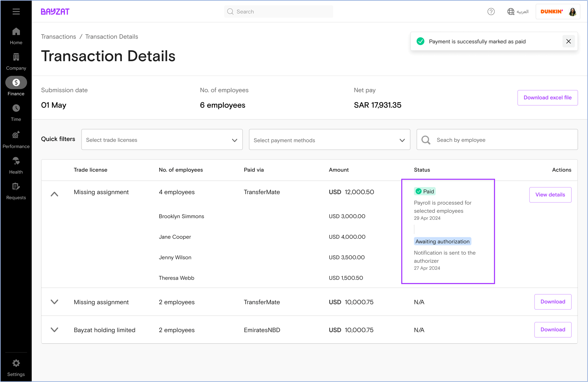Image resolution: width=588 pixels, height=382 pixels.
Task: Click the Transactions breadcrumb link
Action: (58, 37)
